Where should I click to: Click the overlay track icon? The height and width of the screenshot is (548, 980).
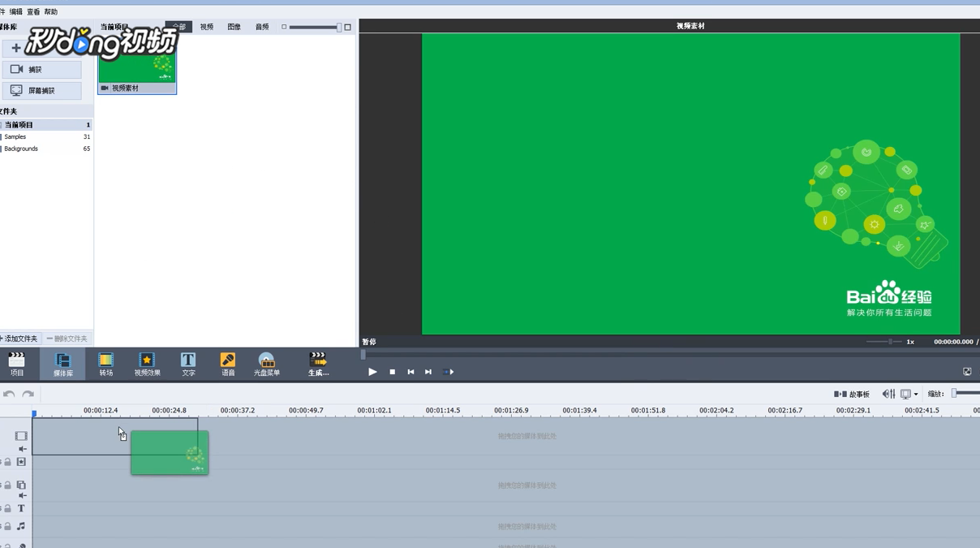(21, 485)
